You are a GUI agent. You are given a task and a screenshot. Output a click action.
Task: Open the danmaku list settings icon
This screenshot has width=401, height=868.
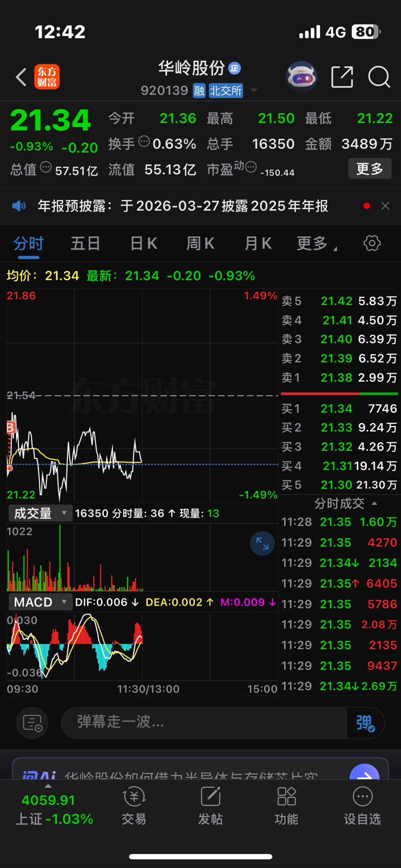pyautogui.click(x=32, y=723)
